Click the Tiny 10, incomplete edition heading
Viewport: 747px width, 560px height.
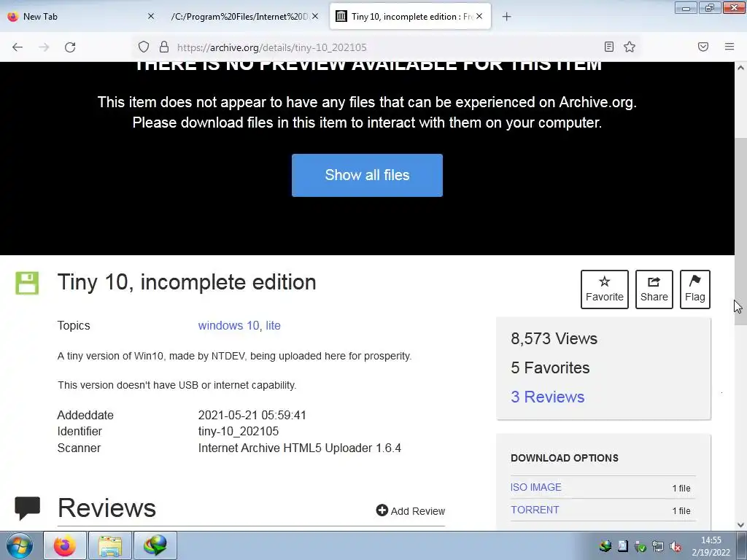(187, 282)
